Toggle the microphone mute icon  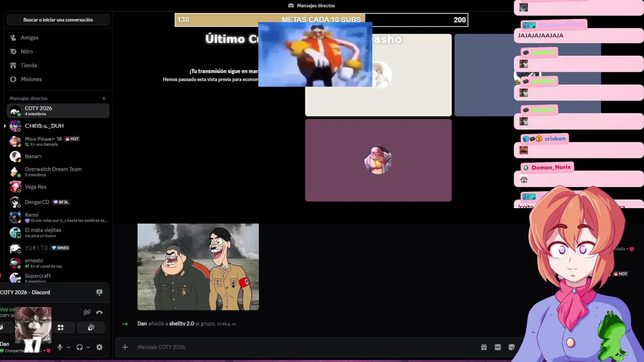60,347
